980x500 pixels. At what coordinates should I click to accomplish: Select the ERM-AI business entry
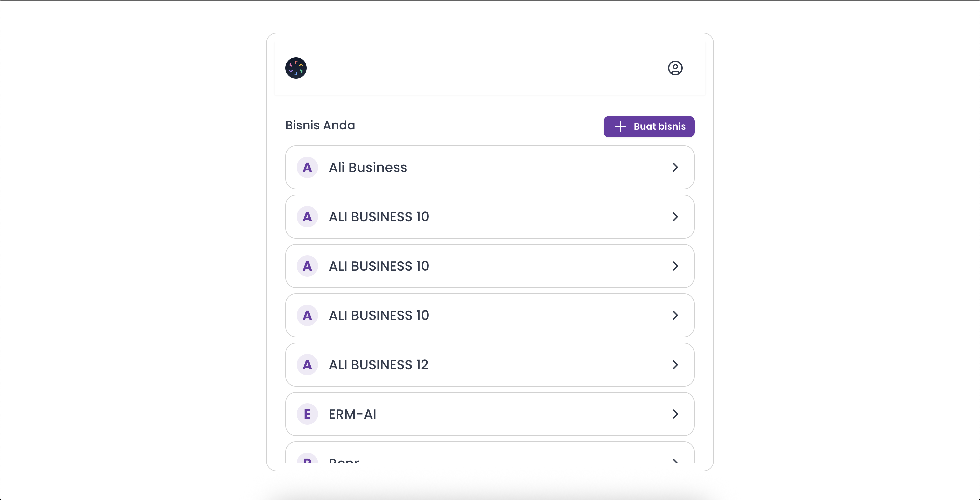pos(490,414)
